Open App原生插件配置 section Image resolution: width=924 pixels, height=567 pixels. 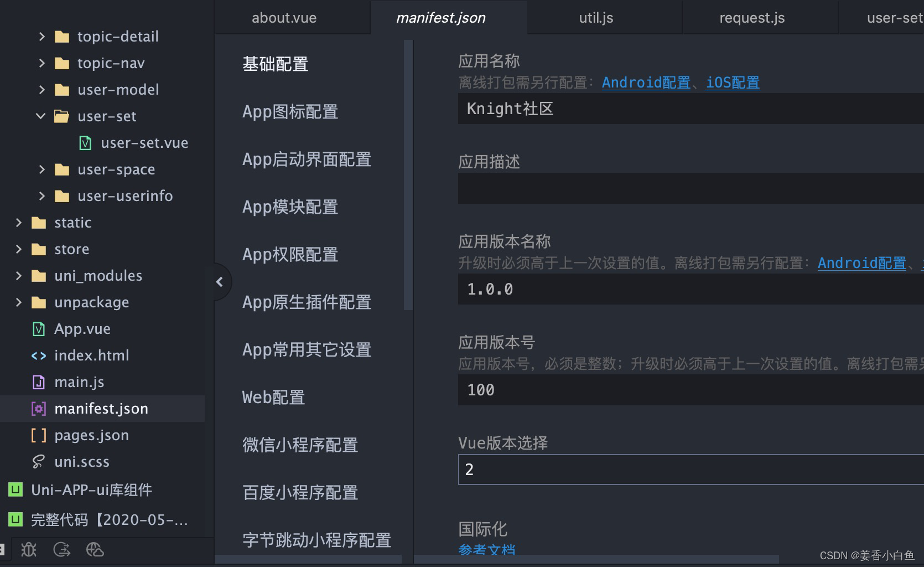click(x=307, y=302)
